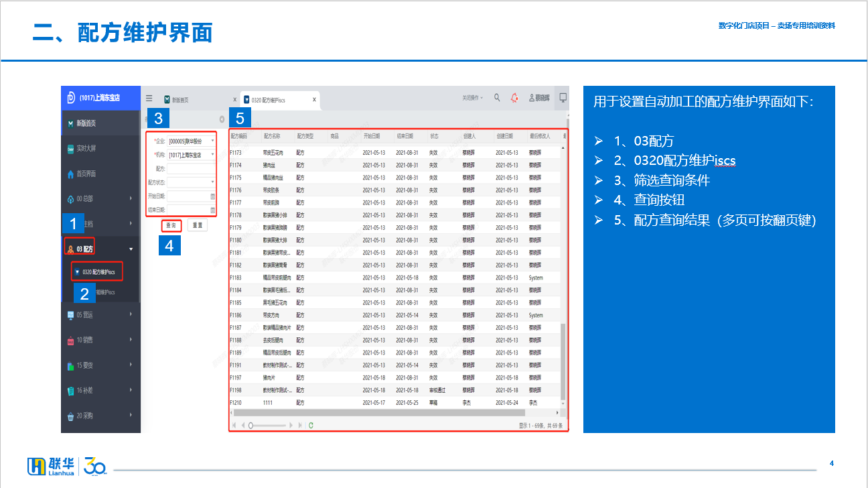
Task: Sort by the 结束日期 column header
Action: point(411,136)
